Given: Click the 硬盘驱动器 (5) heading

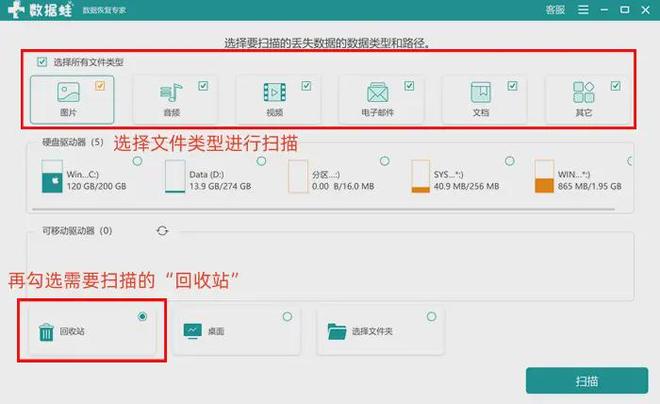Looking at the screenshot, I should pyautogui.click(x=73, y=142).
